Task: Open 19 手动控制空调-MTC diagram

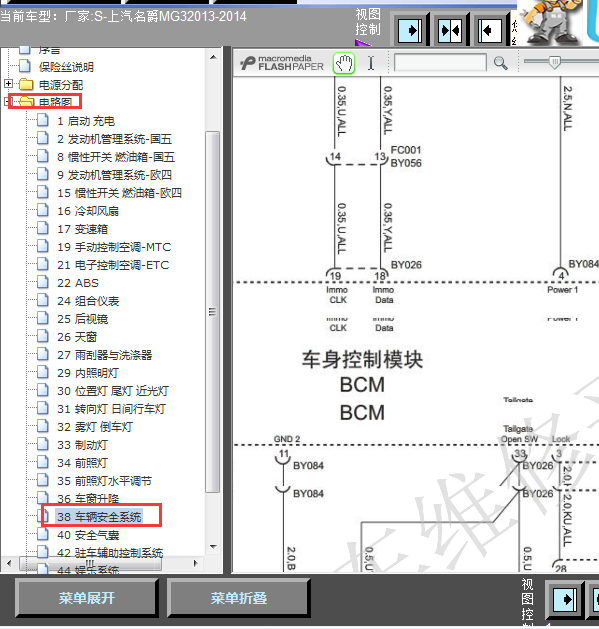Action: [114, 247]
